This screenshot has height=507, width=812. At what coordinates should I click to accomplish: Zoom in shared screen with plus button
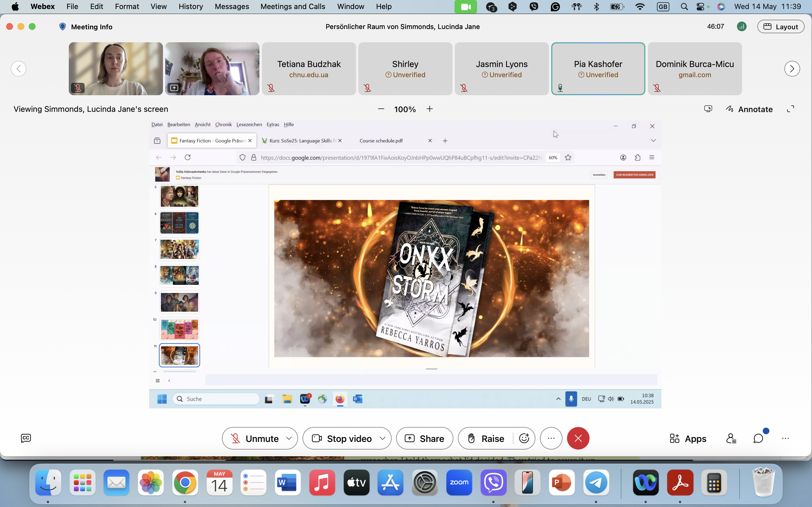(x=429, y=109)
